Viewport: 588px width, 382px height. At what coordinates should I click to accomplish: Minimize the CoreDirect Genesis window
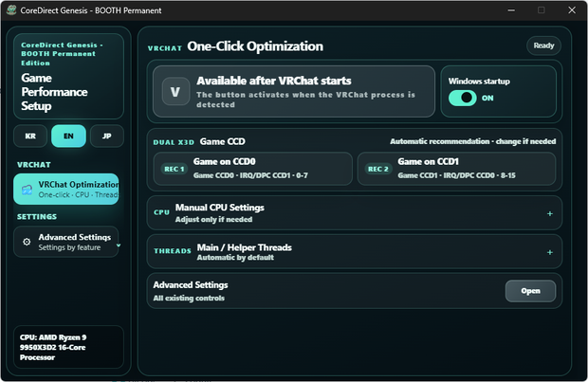511,10
